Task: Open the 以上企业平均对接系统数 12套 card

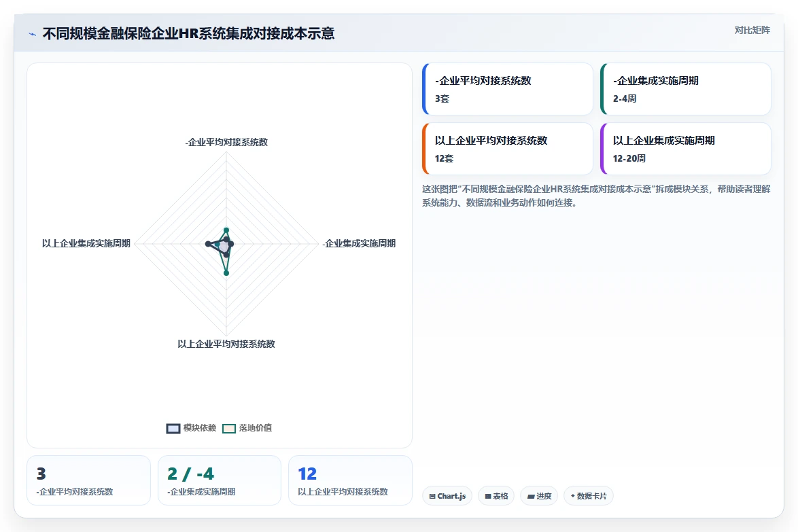Action: tap(507, 149)
